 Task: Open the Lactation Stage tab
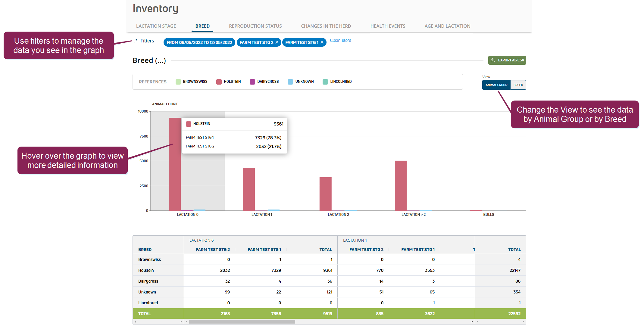click(156, 26)
